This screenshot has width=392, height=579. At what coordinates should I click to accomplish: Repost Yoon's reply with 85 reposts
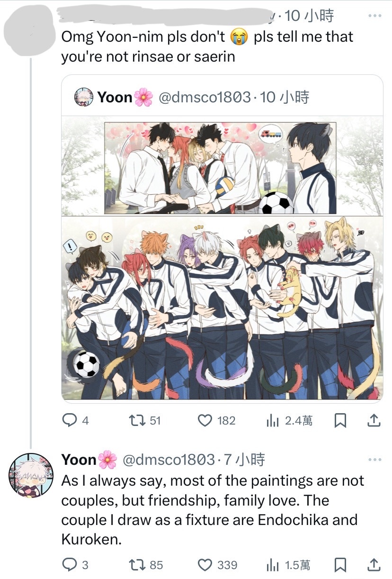(146, 565)
